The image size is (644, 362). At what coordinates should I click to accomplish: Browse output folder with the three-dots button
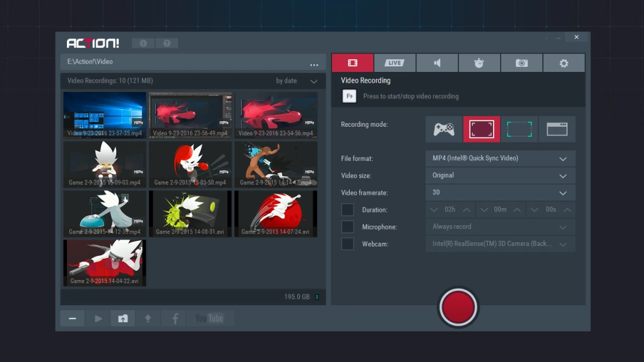point(314,64)
